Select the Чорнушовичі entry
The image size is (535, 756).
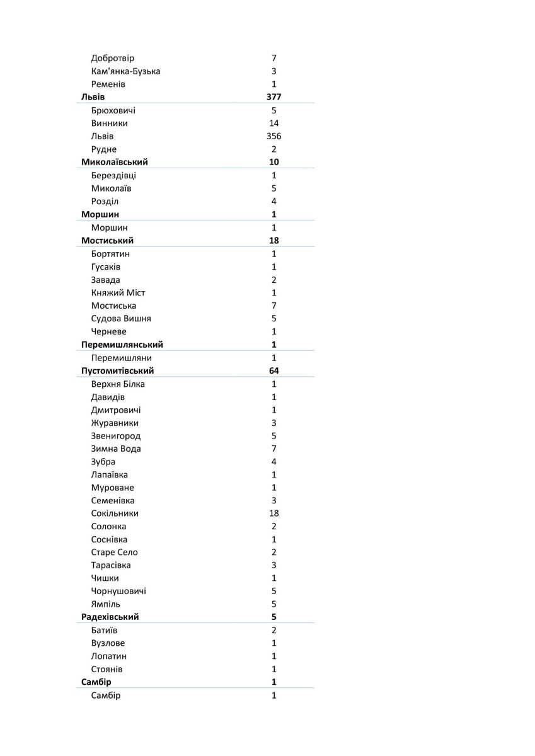(119, 592)
